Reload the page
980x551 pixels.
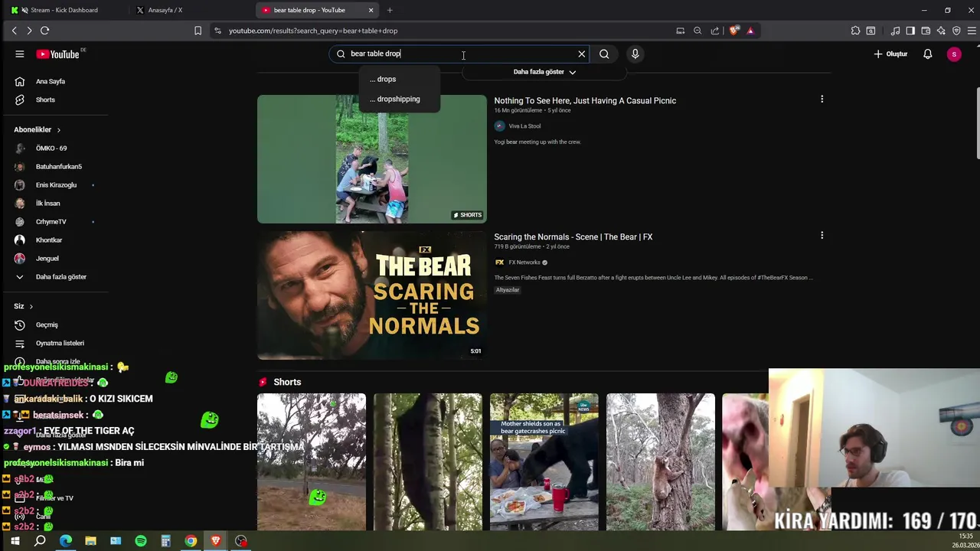coord(44,31)
